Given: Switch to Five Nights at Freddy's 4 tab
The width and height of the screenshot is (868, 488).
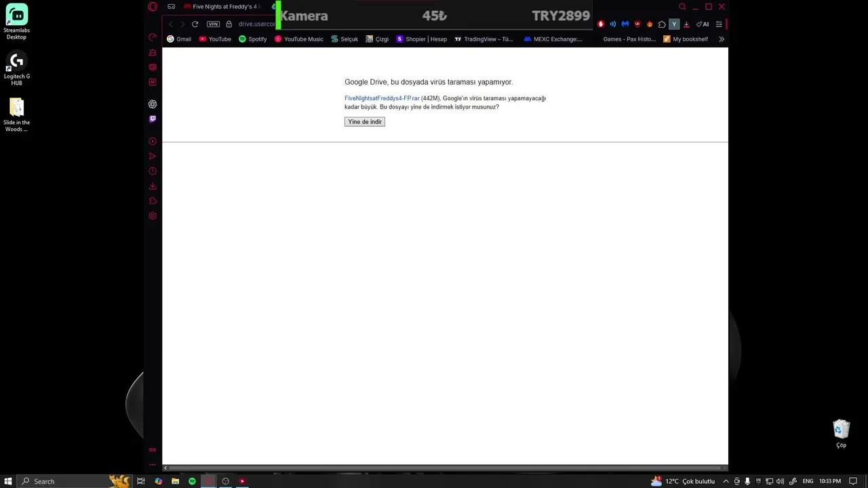Looking at the screenshot, I should click(221, 7).
